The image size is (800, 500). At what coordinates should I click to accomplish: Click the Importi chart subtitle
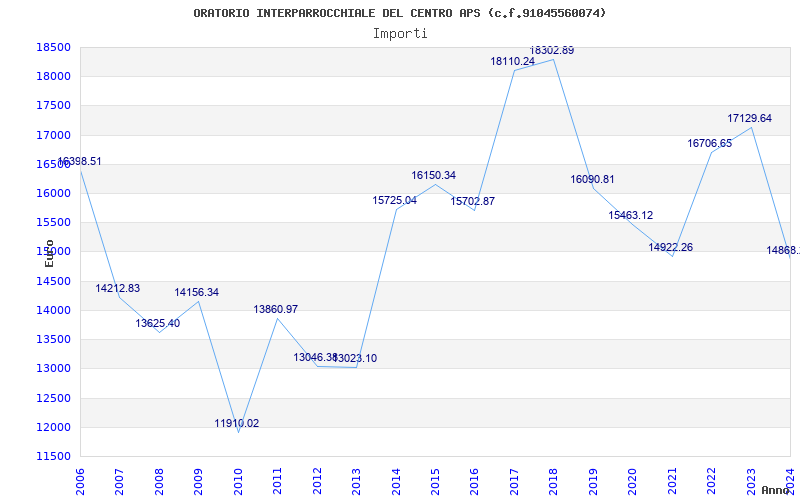click(x=400, y=34)
